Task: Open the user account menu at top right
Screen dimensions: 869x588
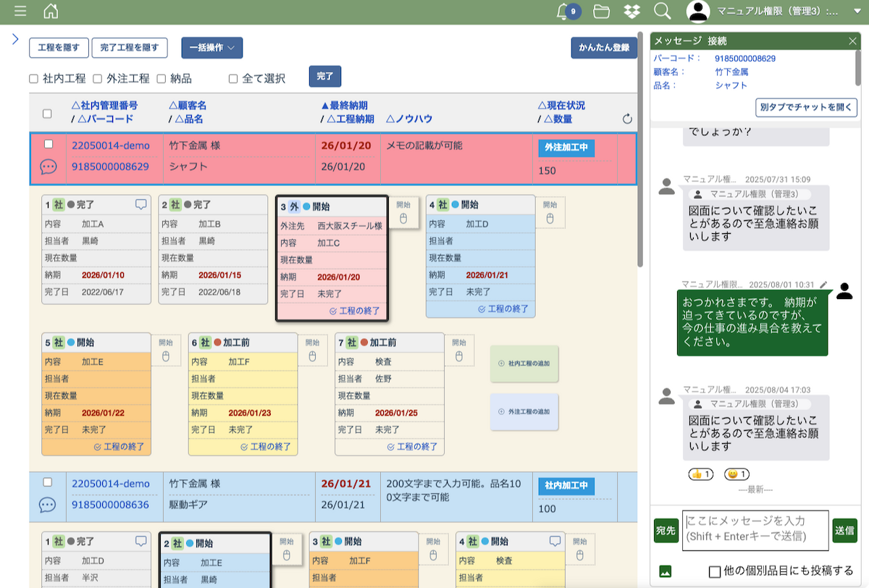Action: point(771,11)
